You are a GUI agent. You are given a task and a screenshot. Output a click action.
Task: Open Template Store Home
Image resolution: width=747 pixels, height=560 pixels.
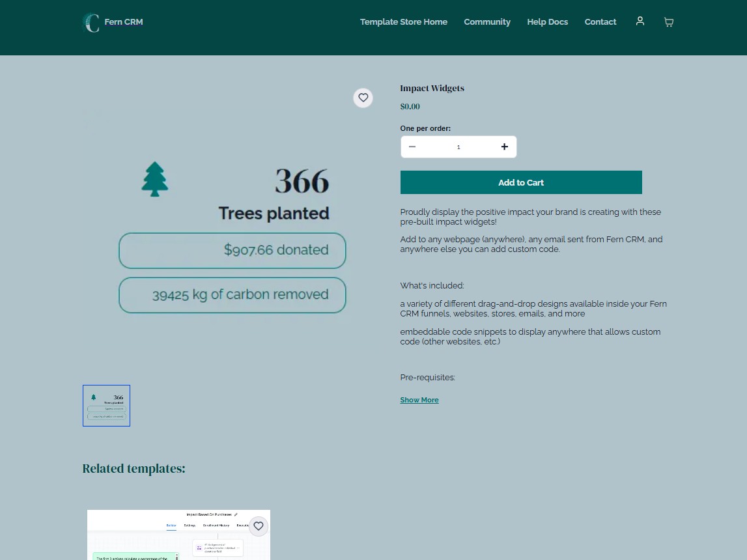point(403,22)
